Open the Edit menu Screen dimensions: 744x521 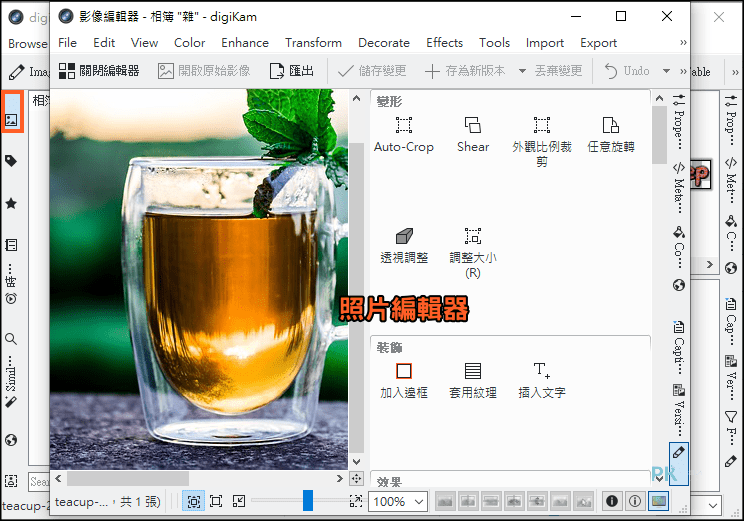104,43
